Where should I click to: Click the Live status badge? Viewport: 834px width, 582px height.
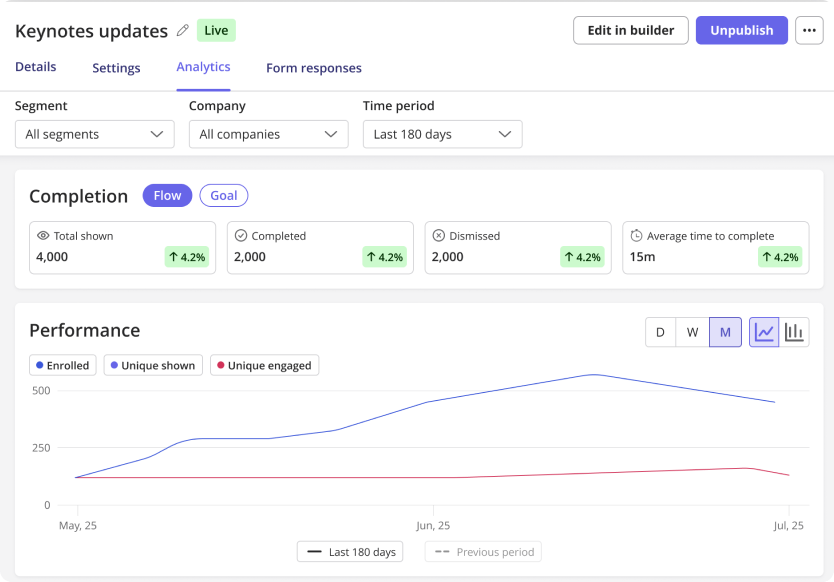pyautogui.click(x=216, y=30)
